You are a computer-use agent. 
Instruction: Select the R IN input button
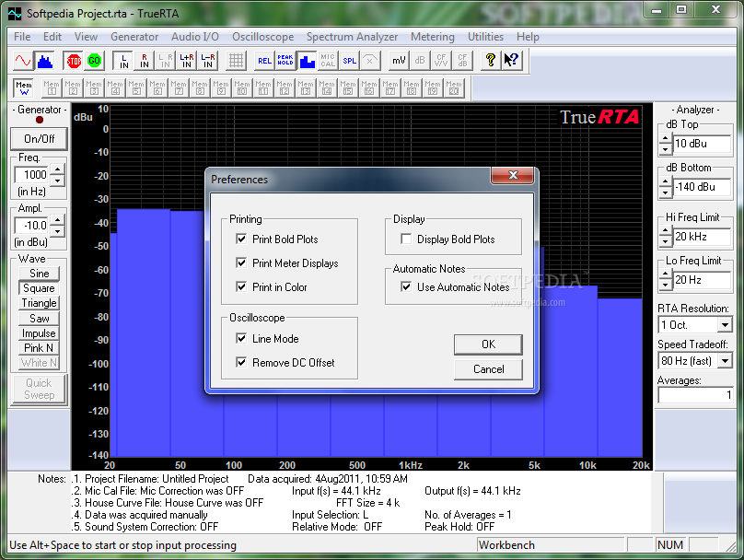(145, 60)
